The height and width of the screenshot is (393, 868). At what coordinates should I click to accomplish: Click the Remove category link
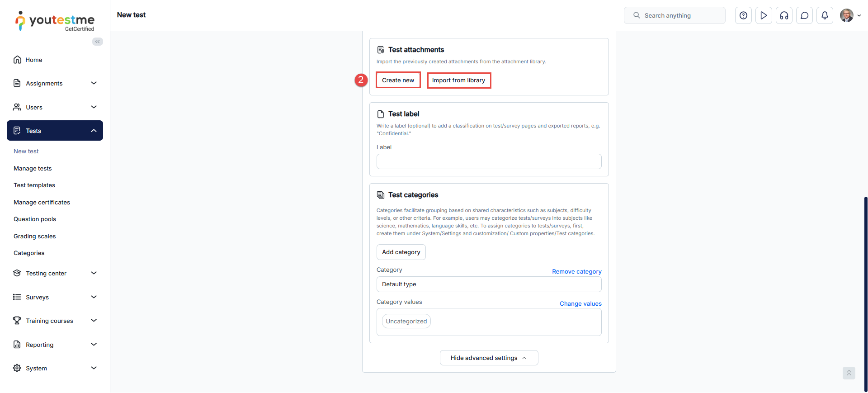pyautogui.click(x=576, y=271)
